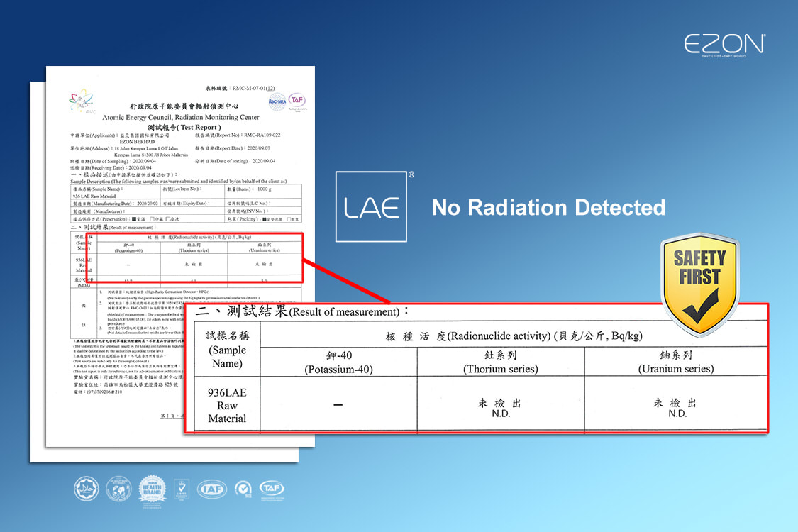
Task: Click the enlarged '(Uranium series)' column header
Action: tap(676, 369)
